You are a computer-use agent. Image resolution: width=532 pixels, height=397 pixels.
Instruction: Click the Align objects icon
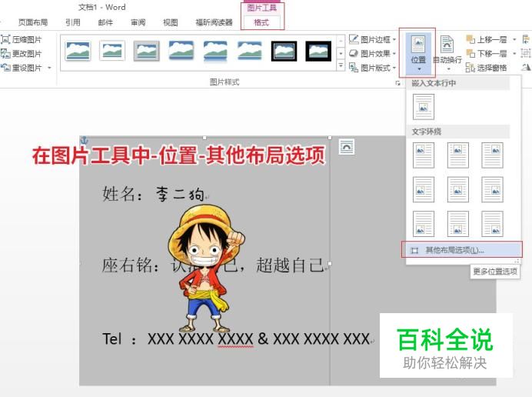[x=526, y=39]
